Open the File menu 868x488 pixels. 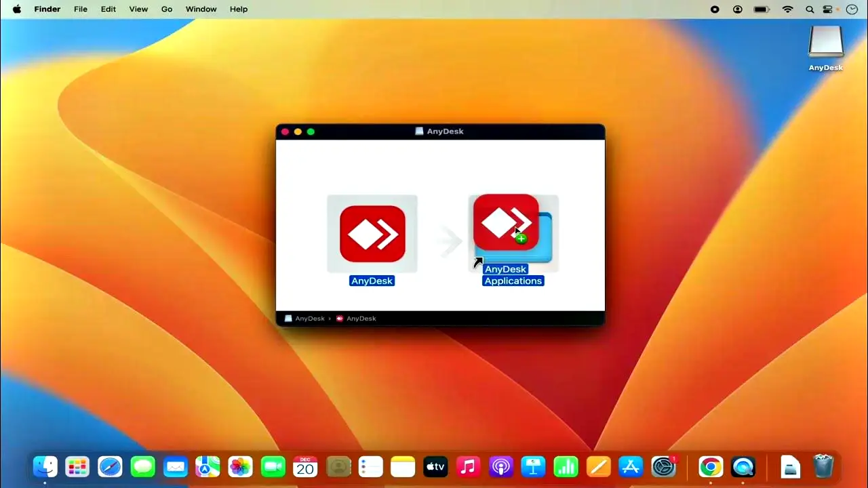coord(81,9)
